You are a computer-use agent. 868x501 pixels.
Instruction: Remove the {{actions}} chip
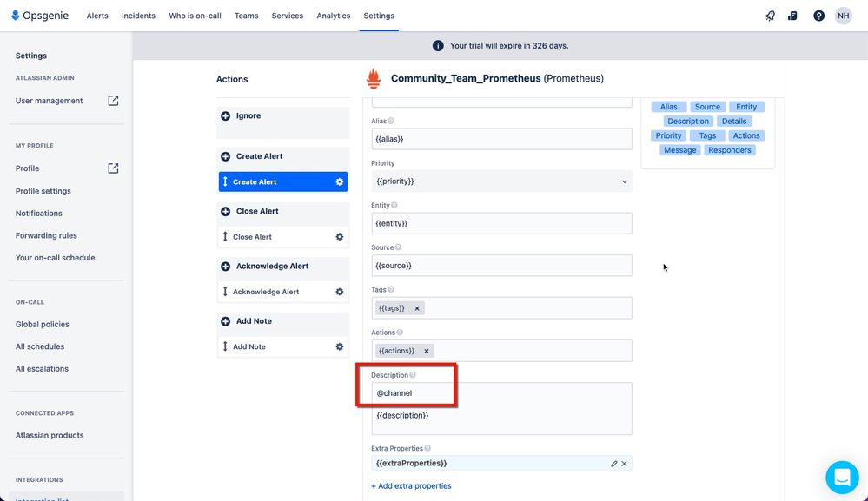point(427,351)
